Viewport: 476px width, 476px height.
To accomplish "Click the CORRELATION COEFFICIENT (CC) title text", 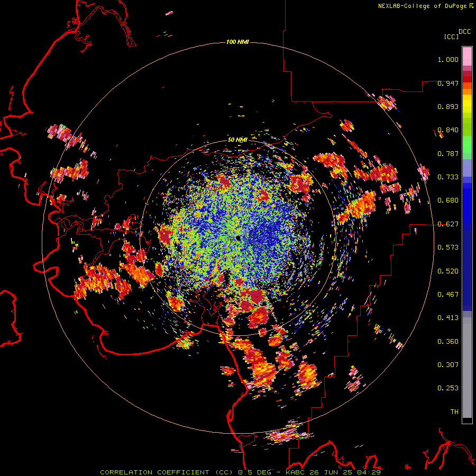I will (x=167, y=472).
